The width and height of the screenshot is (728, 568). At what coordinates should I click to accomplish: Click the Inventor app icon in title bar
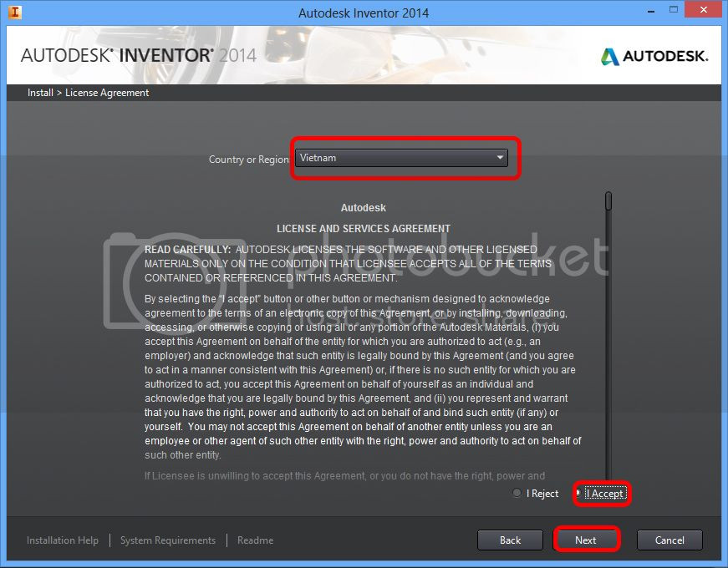[15, 12]
